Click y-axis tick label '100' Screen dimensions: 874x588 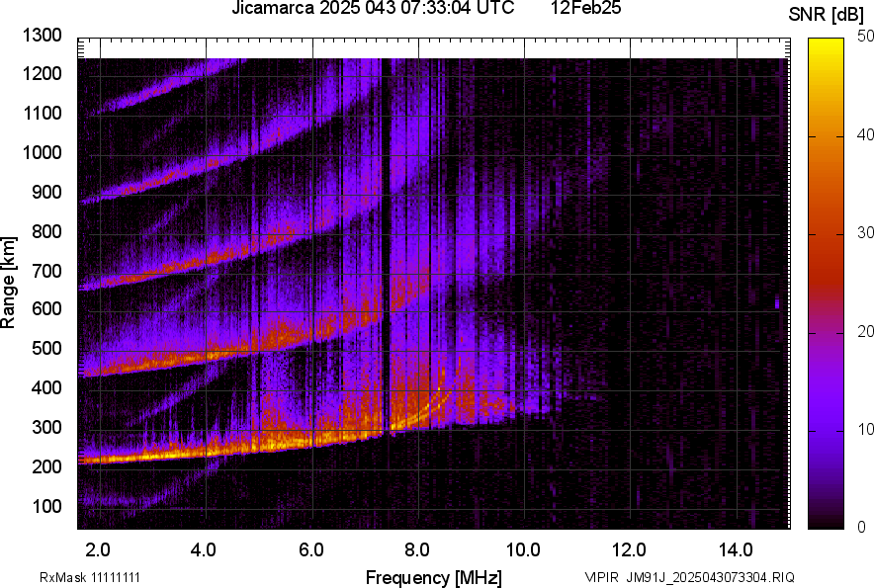pos(46,506)
